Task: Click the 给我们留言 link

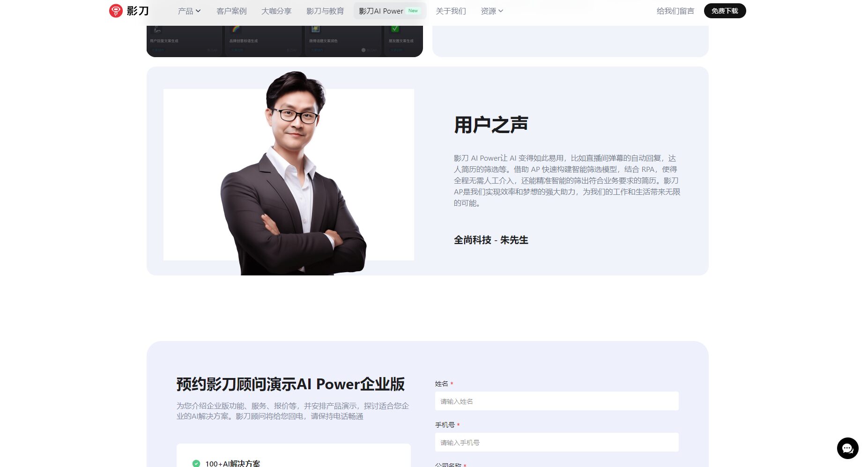Action: click(x=676, y=10)
